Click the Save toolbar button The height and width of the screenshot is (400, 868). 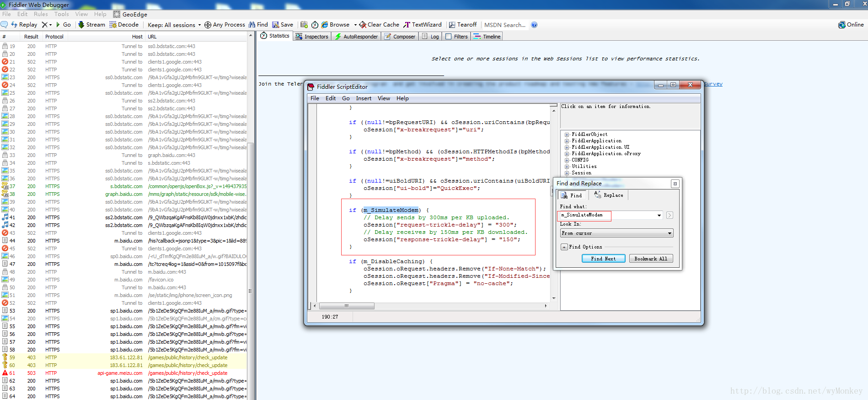[283, 25]
